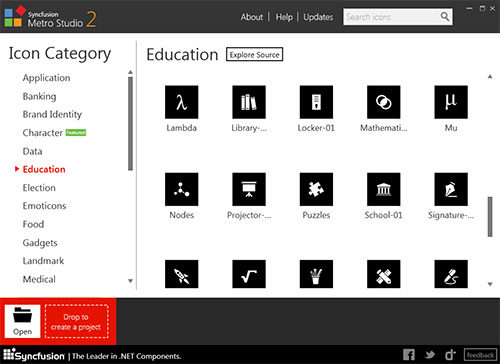The height and width of the screenshot is (364, 500).
Task: Open the About menu
Action: pos(252,17)
